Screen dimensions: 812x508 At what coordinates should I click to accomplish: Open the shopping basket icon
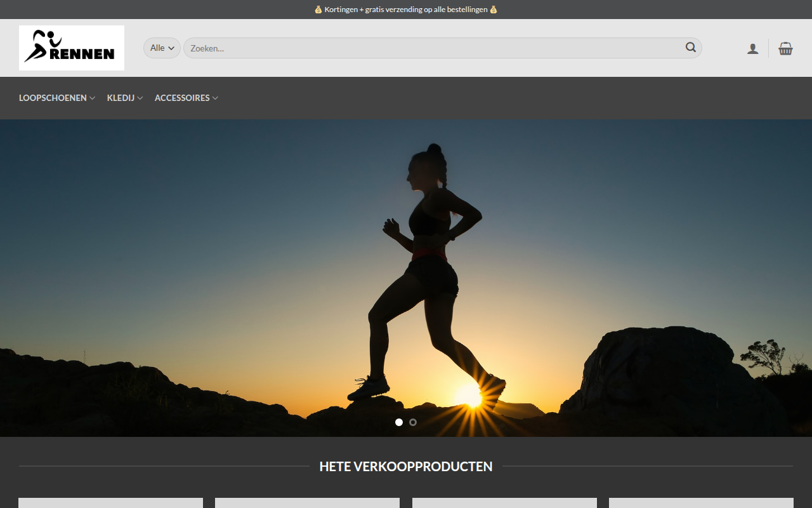click(x=786, y=48)
